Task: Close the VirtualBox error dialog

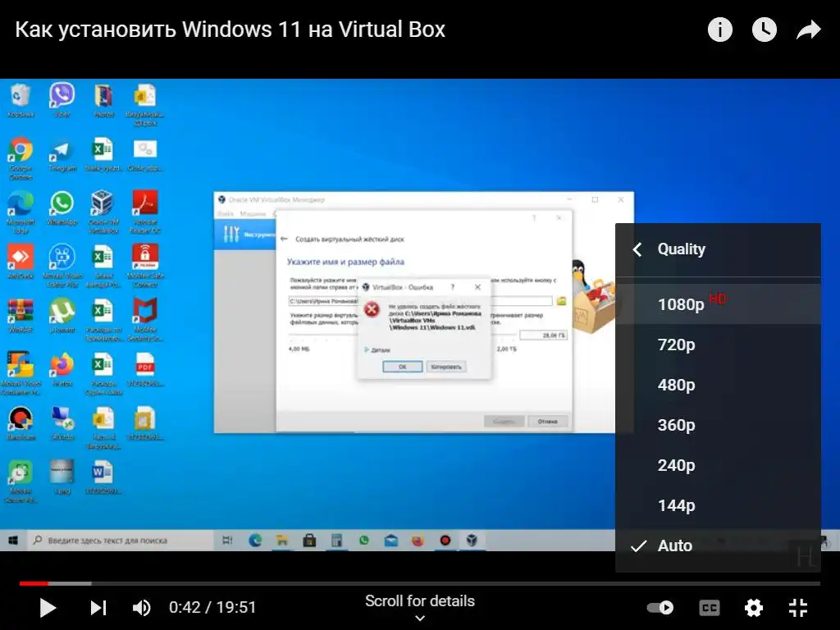Action: coord(477,287)
